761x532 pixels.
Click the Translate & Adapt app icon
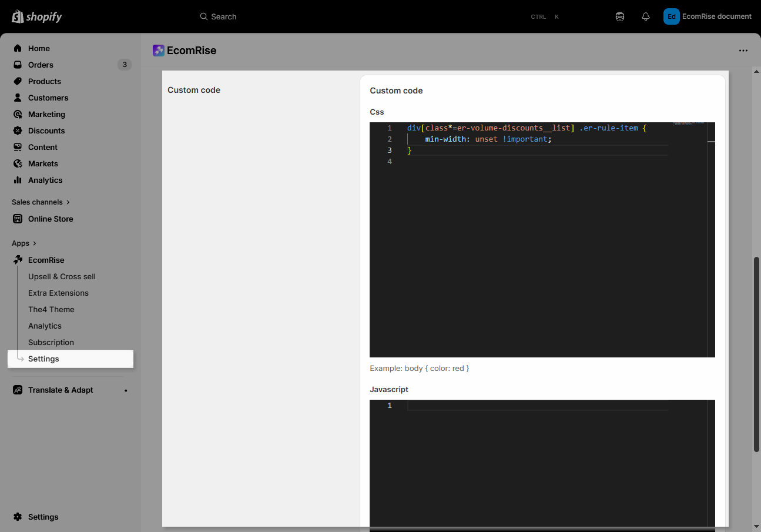pyautogui.click(x=18, y=390)
